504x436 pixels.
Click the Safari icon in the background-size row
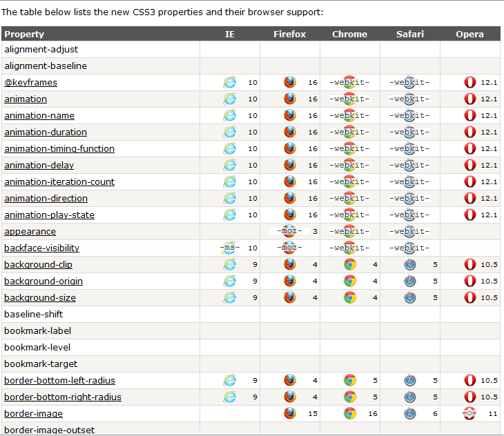[x=410, y=297]
